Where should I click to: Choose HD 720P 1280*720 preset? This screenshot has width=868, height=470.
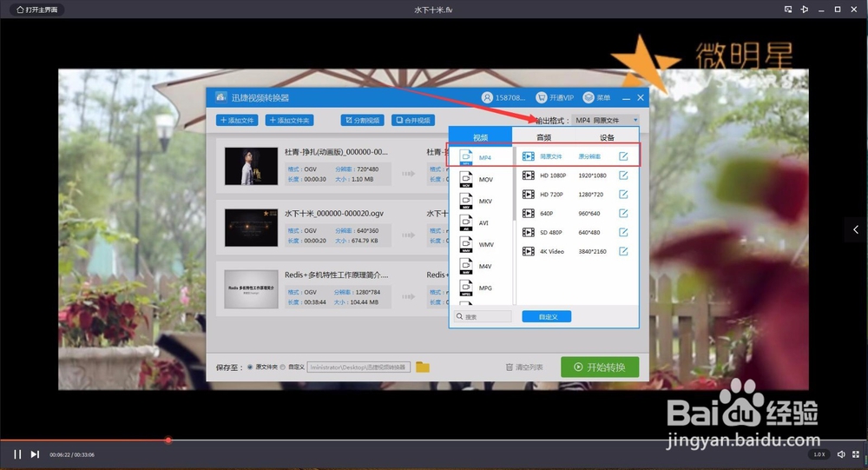point(575,194)
